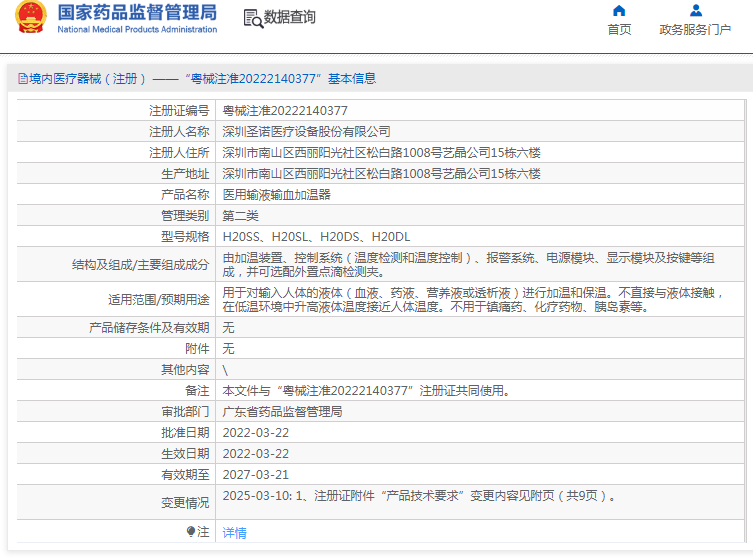Open the 详情 details link
The image size is (753, 558).
(234, 532)
